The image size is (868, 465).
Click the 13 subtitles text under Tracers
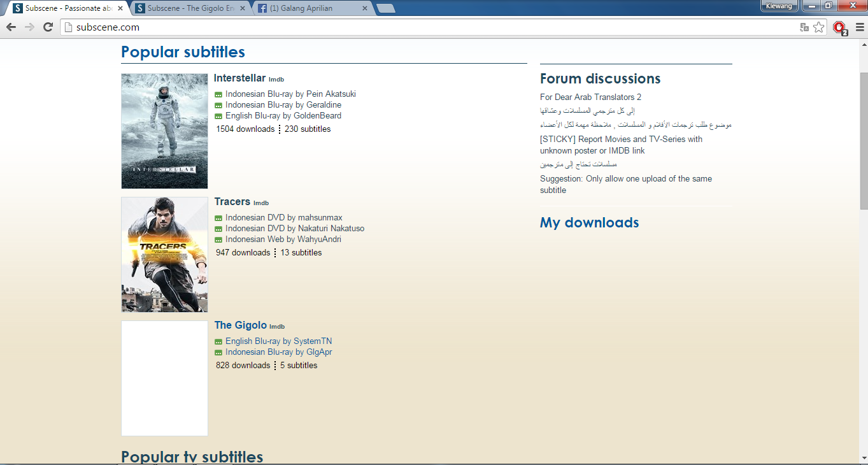click(x=301, y=252)
